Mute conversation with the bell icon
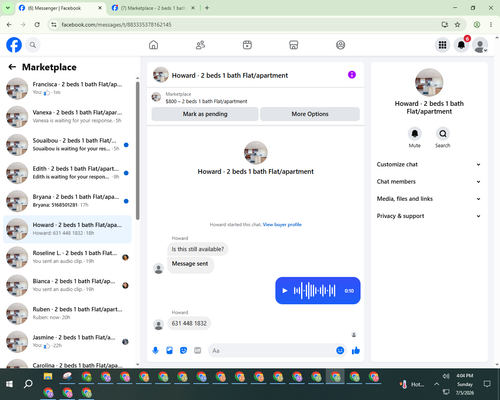 pyautogui.click(x=415, y=134)
